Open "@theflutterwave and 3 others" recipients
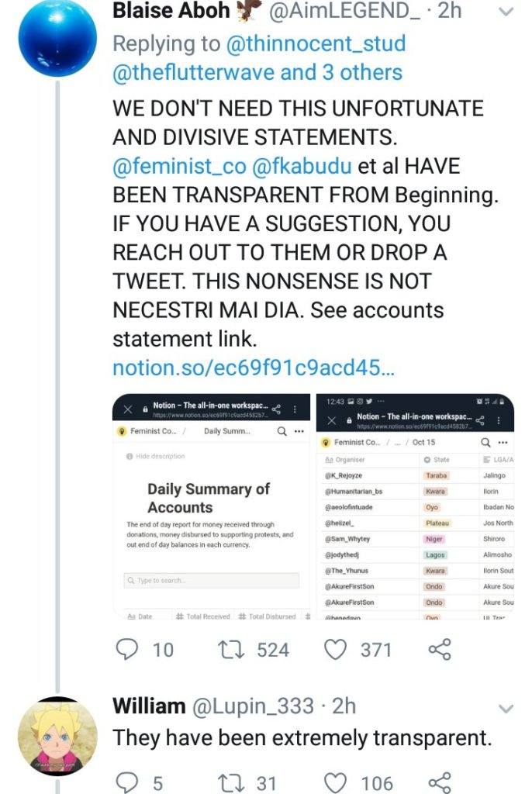 pyautogui.click(x=257, y=73)
